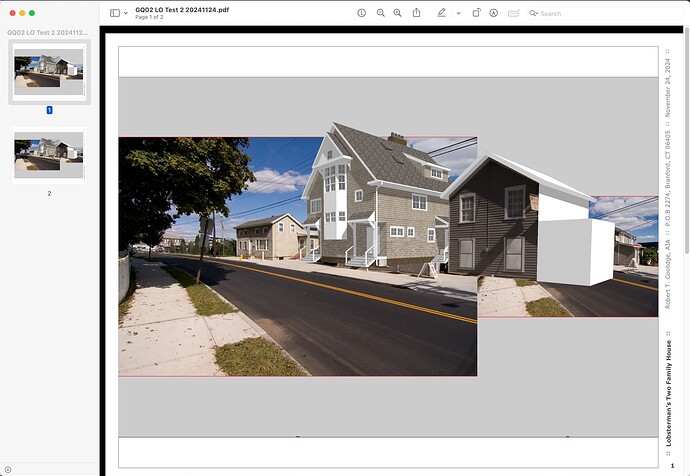This screenshot has height=476, width=690.
Task: Click the file title GQ02 LO Test 2 20241124.pdf
Action: pos(182,10)
